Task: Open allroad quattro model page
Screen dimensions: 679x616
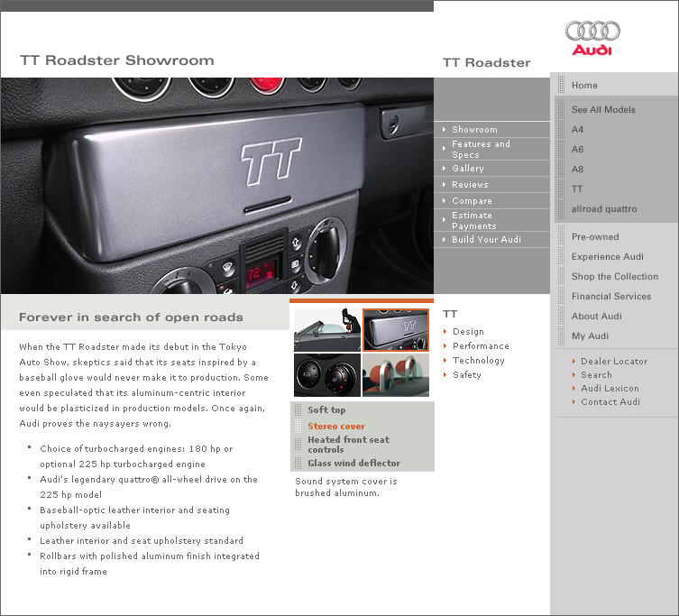Action: click(x=604, y=209)
